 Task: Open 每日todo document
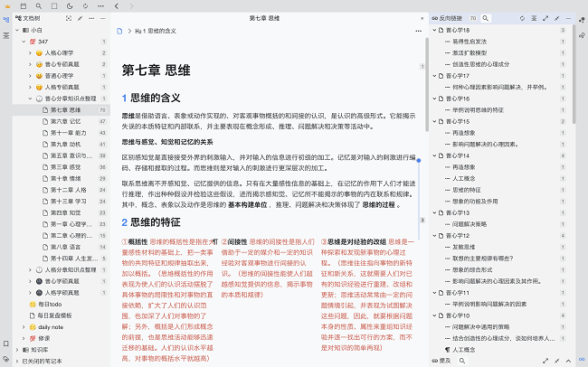(x=50, y=304)
